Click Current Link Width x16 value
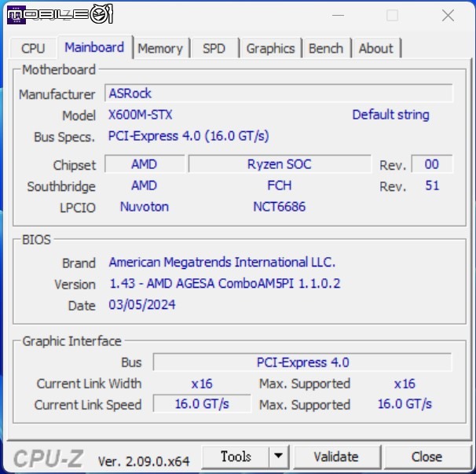This screenshot has width=476, height=474. tap(202, 384)
